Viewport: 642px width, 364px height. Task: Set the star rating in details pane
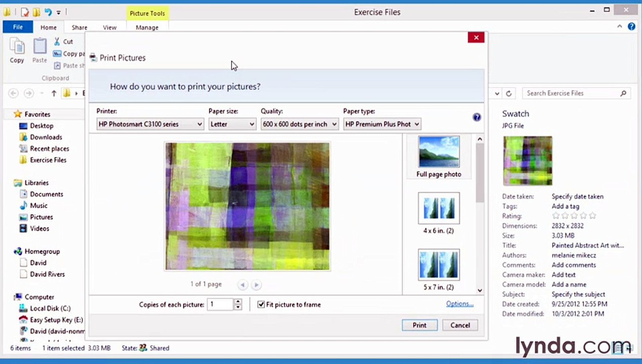coord(574,216)
